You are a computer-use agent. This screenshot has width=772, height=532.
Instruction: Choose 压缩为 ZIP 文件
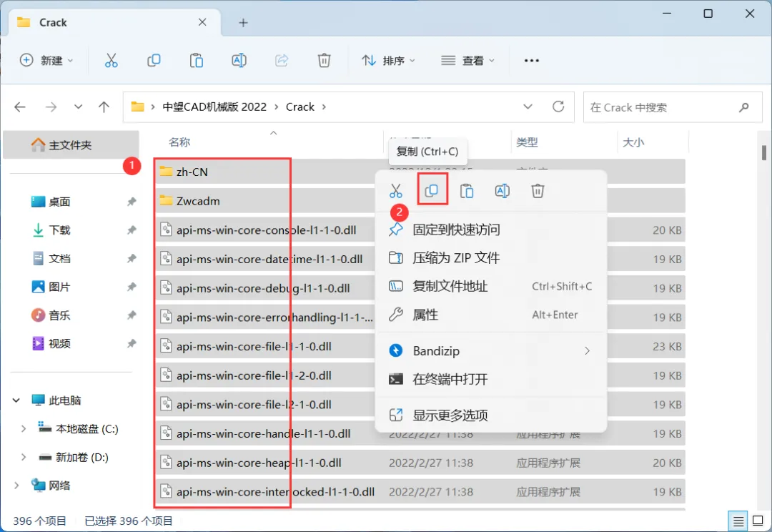tap(491, 257)
